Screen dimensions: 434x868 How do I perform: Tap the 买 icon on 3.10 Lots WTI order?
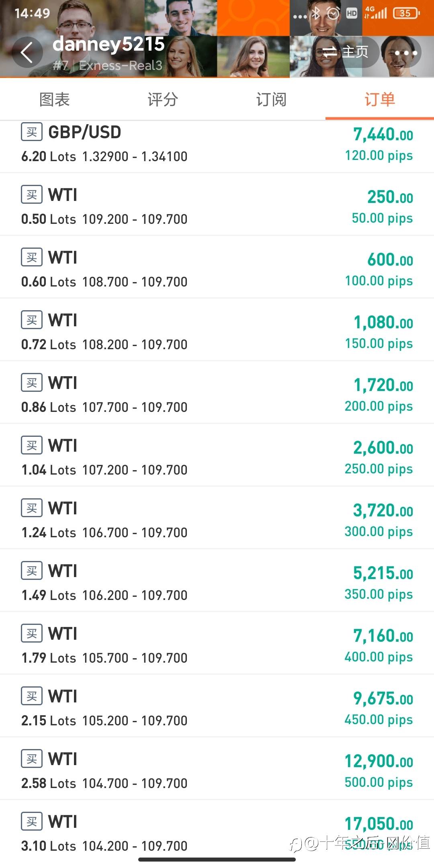(x=32, y=822)
